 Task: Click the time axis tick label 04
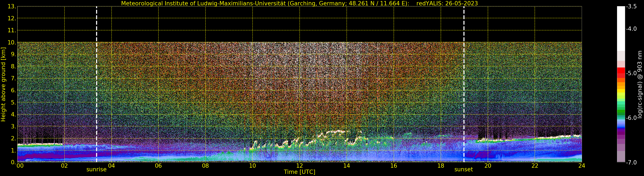[x=111, y=166]
